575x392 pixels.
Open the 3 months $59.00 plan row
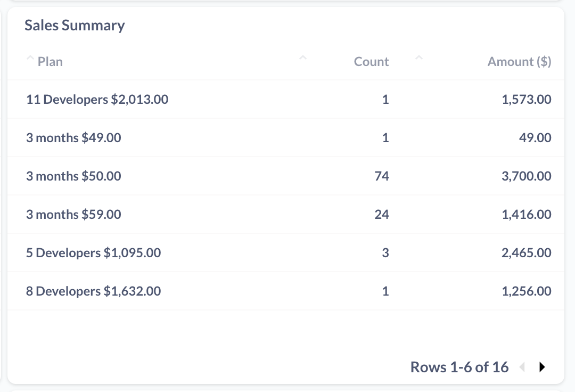pos(73,215)
